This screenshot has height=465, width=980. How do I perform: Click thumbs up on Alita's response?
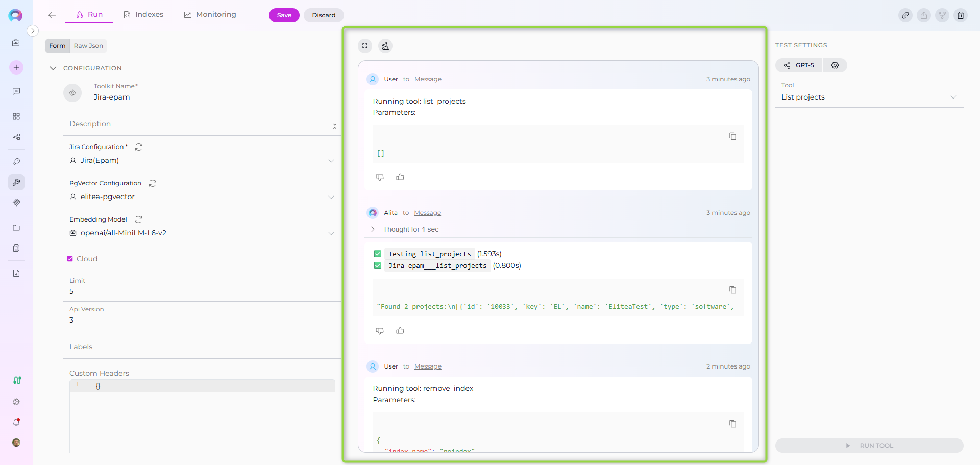pyautogui.click(x=400, y=331)
